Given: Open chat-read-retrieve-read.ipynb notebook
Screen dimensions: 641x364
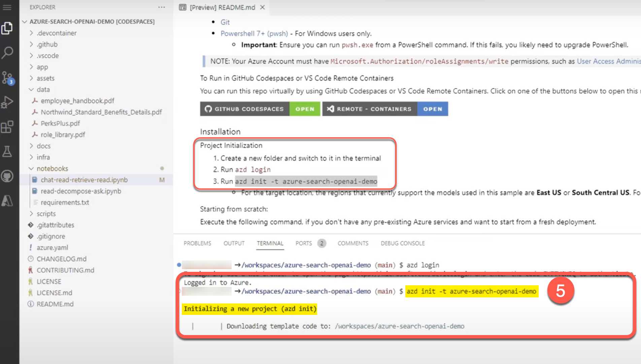Looking at the screenshot, I should 84,180.
